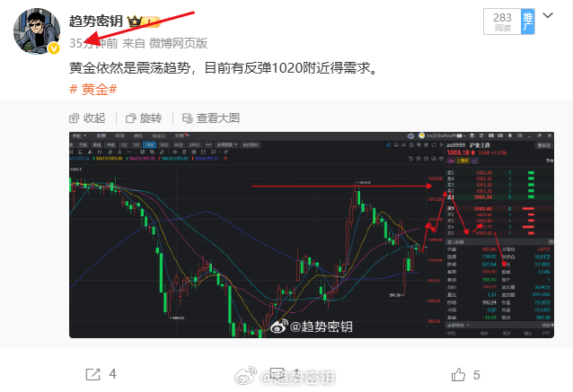This screenshot has height=392, width=573.
Task: Open the 趋势密钥 profile avatar
Action: click(x=37, y=31)
